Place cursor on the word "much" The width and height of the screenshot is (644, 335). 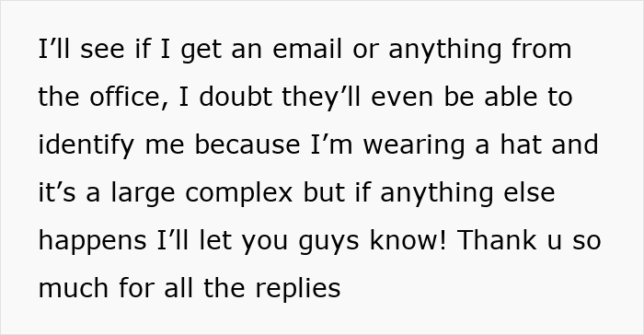tap(74, 287)
